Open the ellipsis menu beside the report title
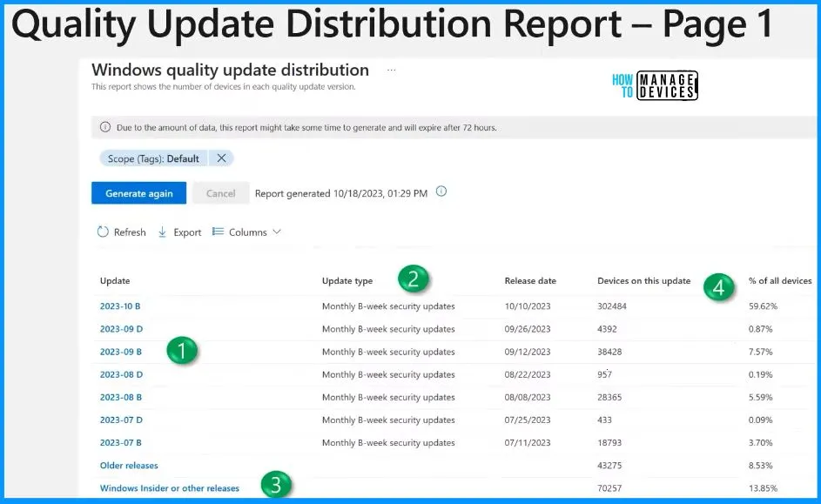This screenshot has width=821, height=504. click(391, 70)
